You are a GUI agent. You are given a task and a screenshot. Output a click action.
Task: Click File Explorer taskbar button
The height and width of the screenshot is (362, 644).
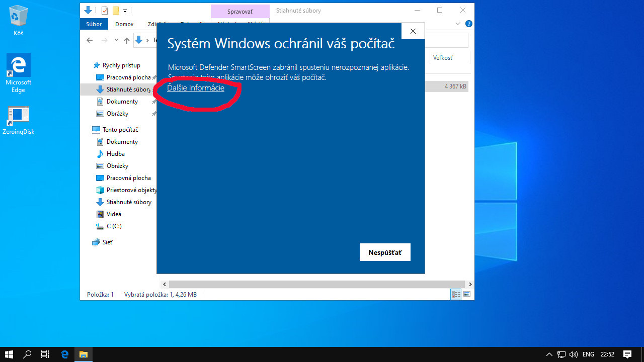pyautogui.click(x=84, y=354)
